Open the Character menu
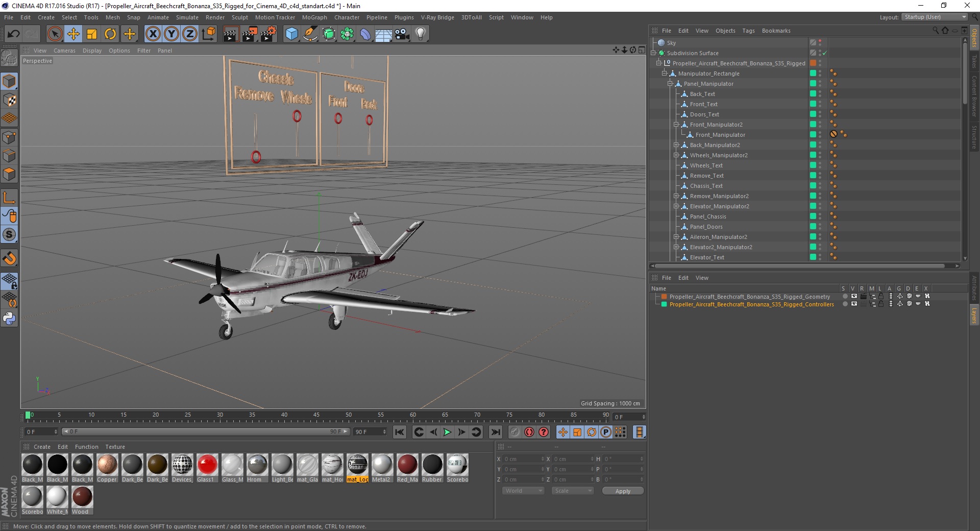The image size is (980, 531). click(347, 17)
